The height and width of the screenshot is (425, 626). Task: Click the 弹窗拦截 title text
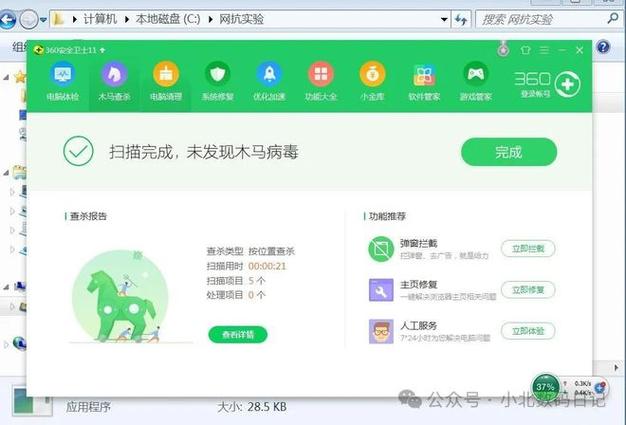[x=419, y=243]
